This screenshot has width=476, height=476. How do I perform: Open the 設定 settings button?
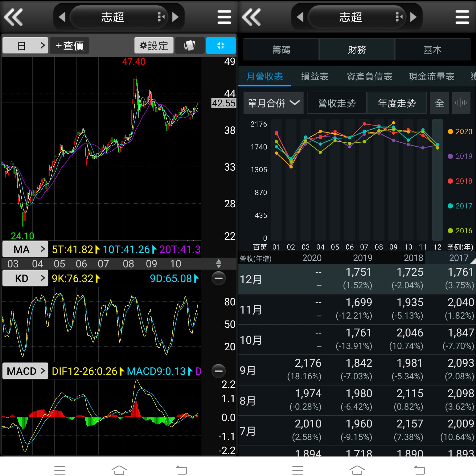[154, 45]
